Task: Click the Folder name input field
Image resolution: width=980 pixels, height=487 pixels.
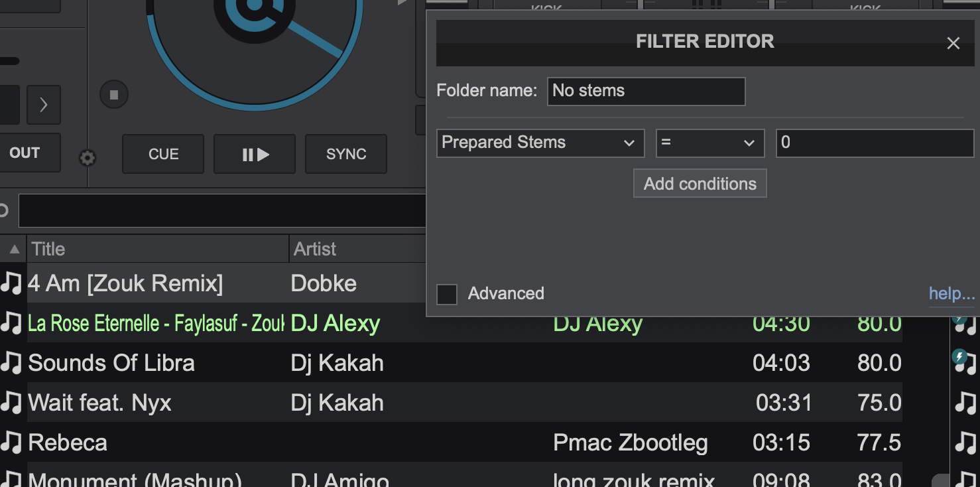Action: coord(646,91)
